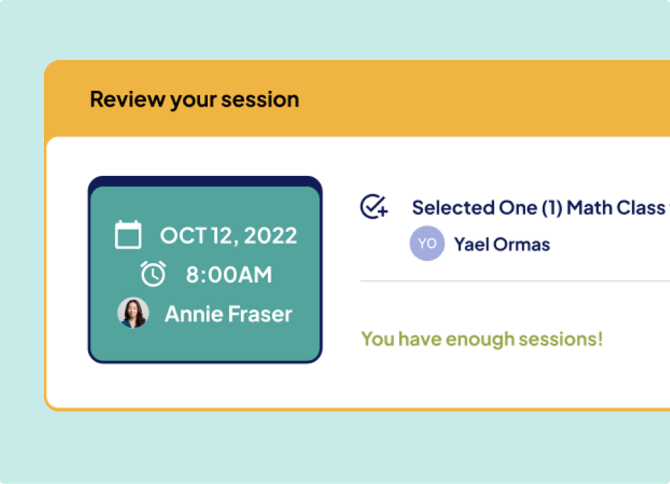Click the 8:00AM session time
The image size is (670, 484).
click(x=228, y=275)
